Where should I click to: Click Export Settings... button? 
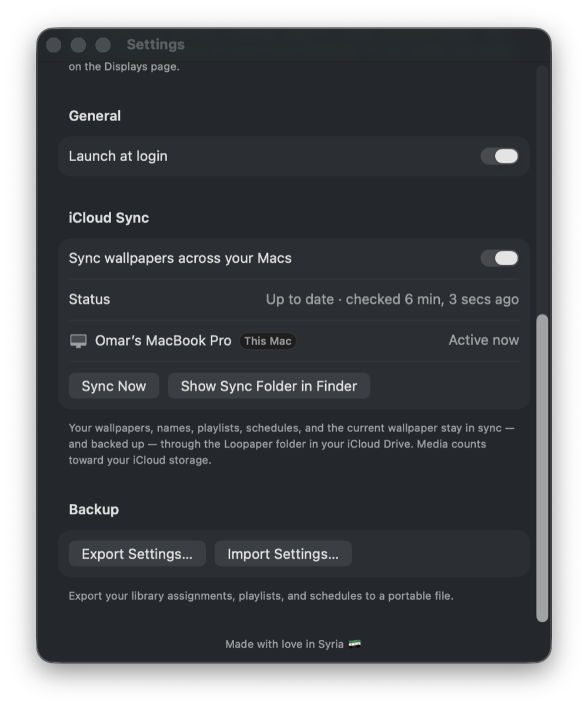tap(137, 554)
